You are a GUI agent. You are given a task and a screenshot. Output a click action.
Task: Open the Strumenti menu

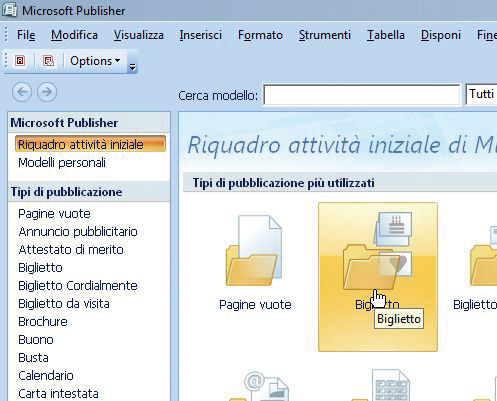pyautogui.click(x=325, y=35)
